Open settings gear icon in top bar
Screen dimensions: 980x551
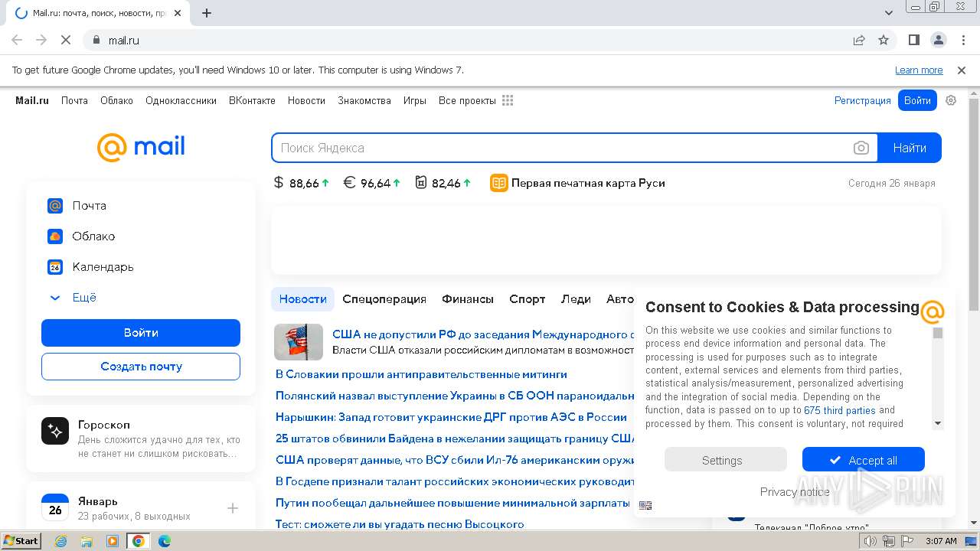click(x=951, y=100)
